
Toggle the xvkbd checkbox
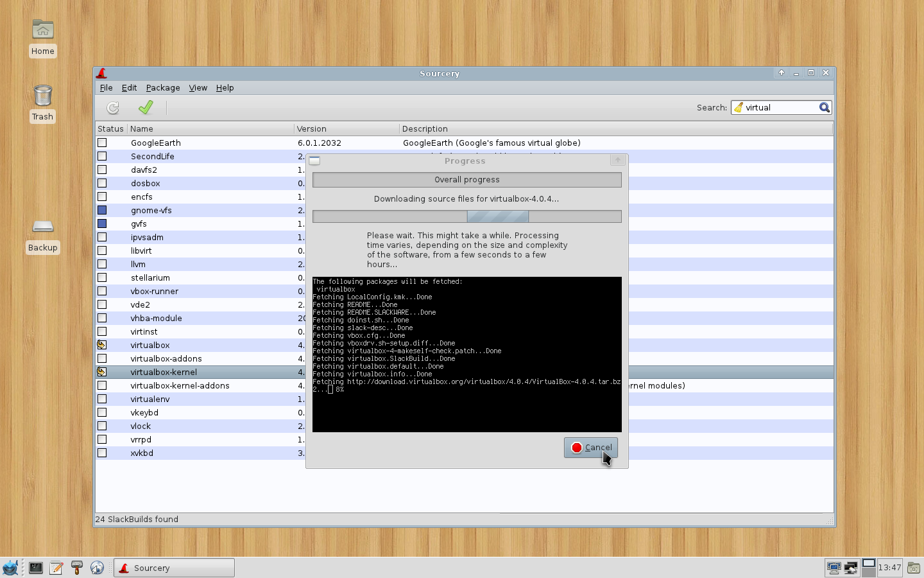coord(102,453)
